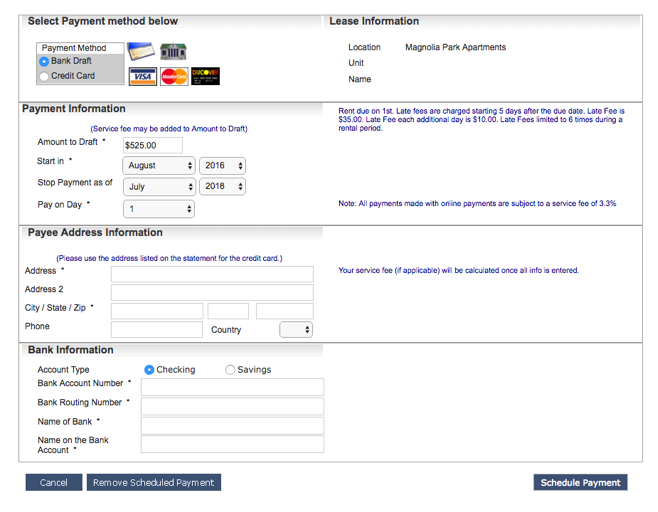This screenshot has height=512, width=658.
Task: Focus the State input field
Action: click(228, 311)
